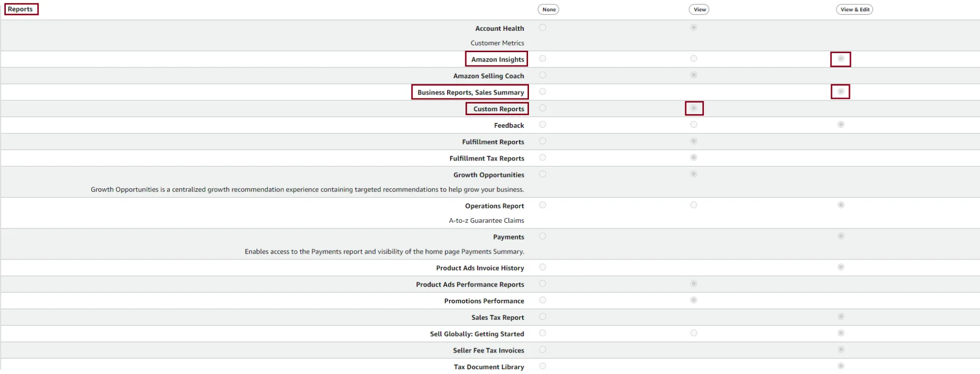This screenshot has width=980, height=374.
Task: Select View & Edit for Business Reports, Sales Summary
Action: pyautogui.click(x=841, y=92)
